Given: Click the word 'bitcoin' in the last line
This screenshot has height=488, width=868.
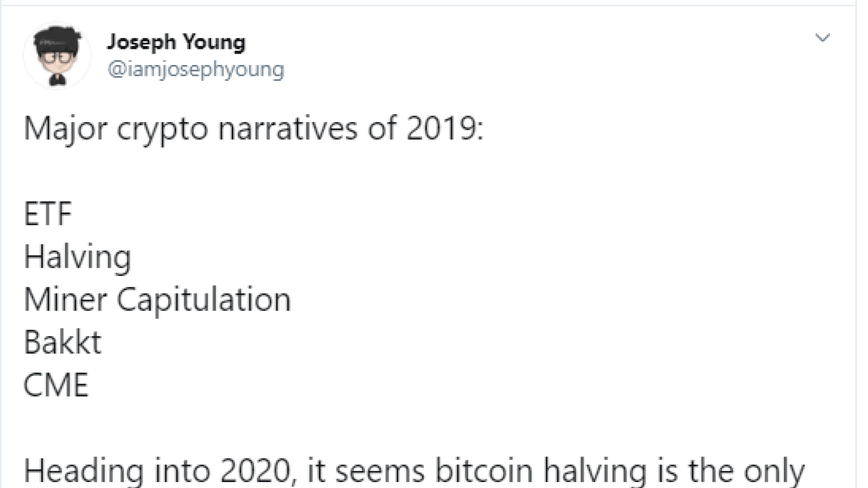Looking at the screenshot, I should [x=484, y=471].
